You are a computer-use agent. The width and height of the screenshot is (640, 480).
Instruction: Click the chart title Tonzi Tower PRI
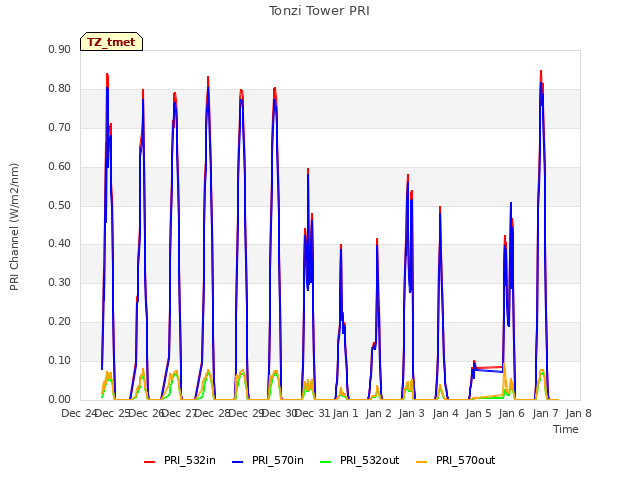click(x=319, y=11)
